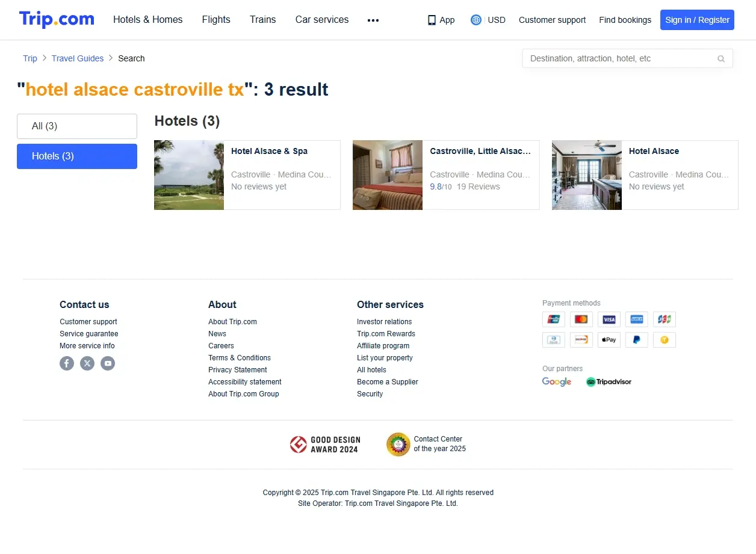Open the X (Twitter) social icon
This screenshot has height=554, width=756.
(87, 363)
